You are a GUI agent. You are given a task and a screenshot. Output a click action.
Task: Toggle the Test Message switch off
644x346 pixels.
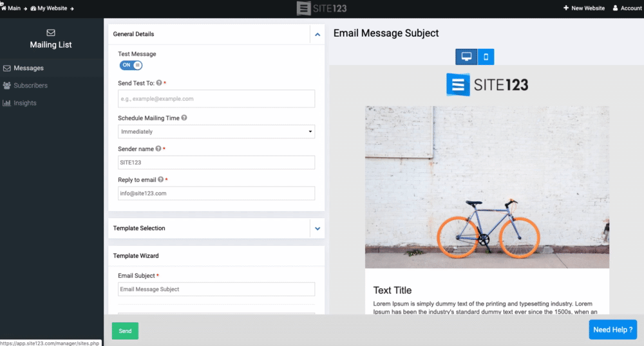pyautogui.click(x=131, y=65)
